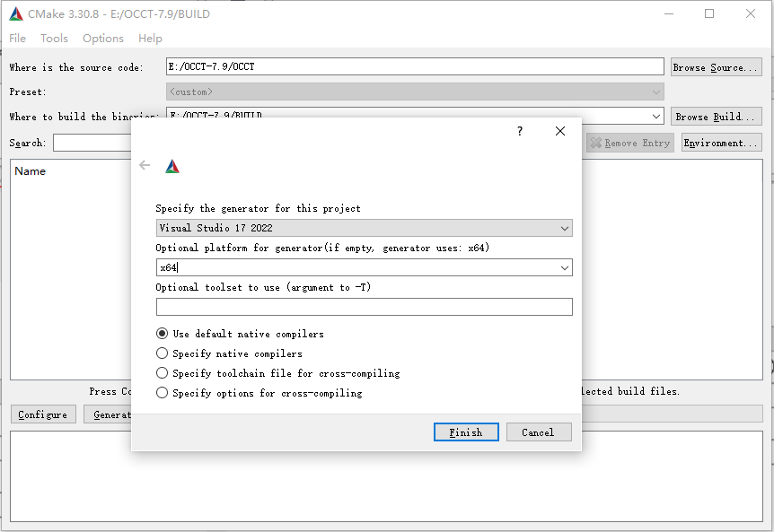Click the Name column header
This screenshot has height=532, width=774.
point(31,171)
